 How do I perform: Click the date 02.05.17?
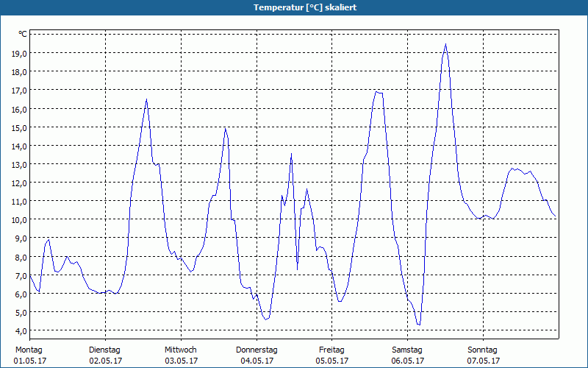(x=106, y=361)
